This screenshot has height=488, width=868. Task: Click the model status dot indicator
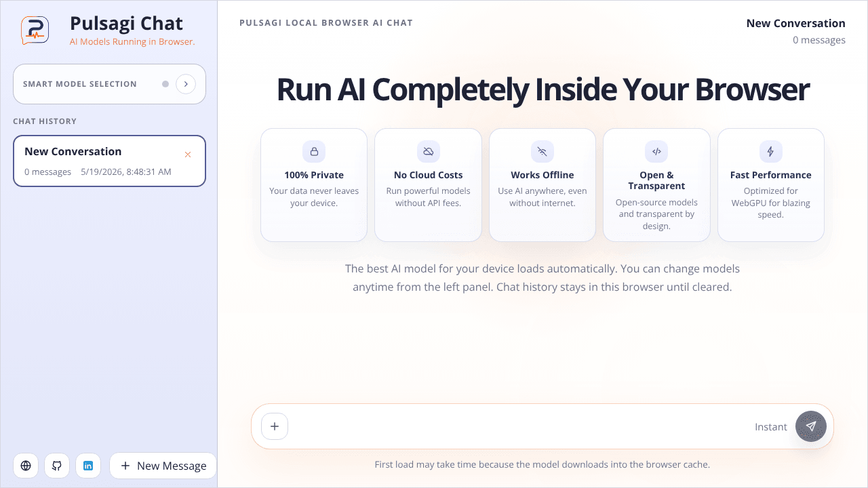click(x=165, y=84)
